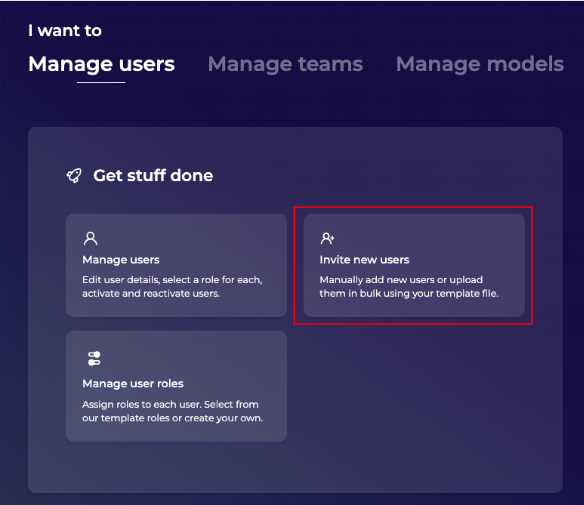Click 'Assign roles to each user' description
Image resolution: width=584 pixels, height=505 pixels.
[172, 411]
